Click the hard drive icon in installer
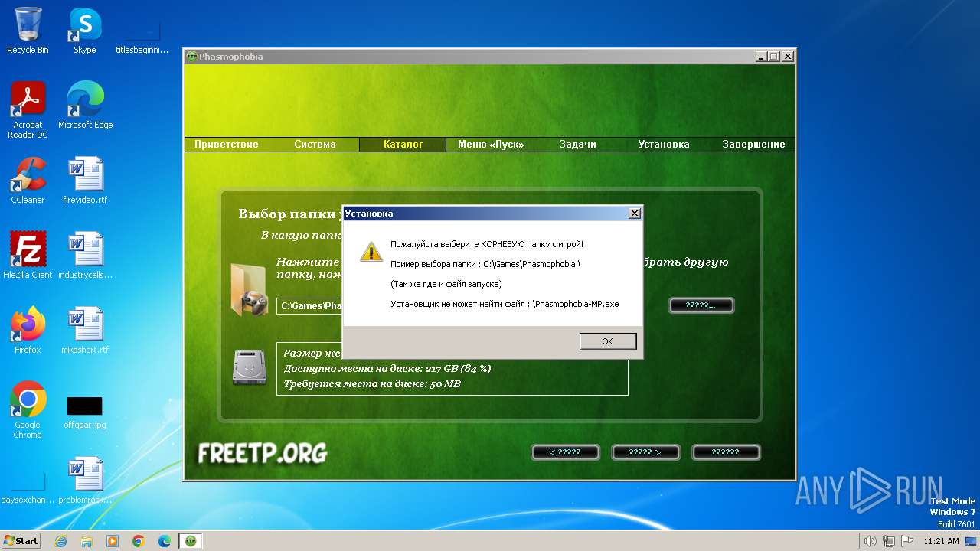 (249, 367)
